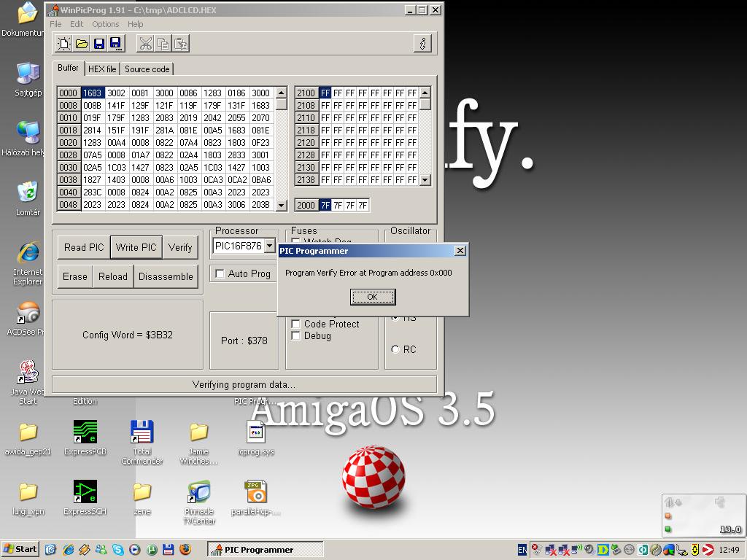The image size is (747, 560).
Task: Click the yellow D tray icon
Action: pos(603,550)
